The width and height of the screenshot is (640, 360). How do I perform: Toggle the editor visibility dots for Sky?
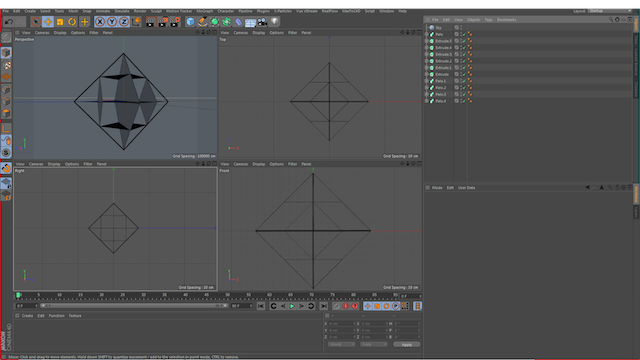click(x=461, y=28)
